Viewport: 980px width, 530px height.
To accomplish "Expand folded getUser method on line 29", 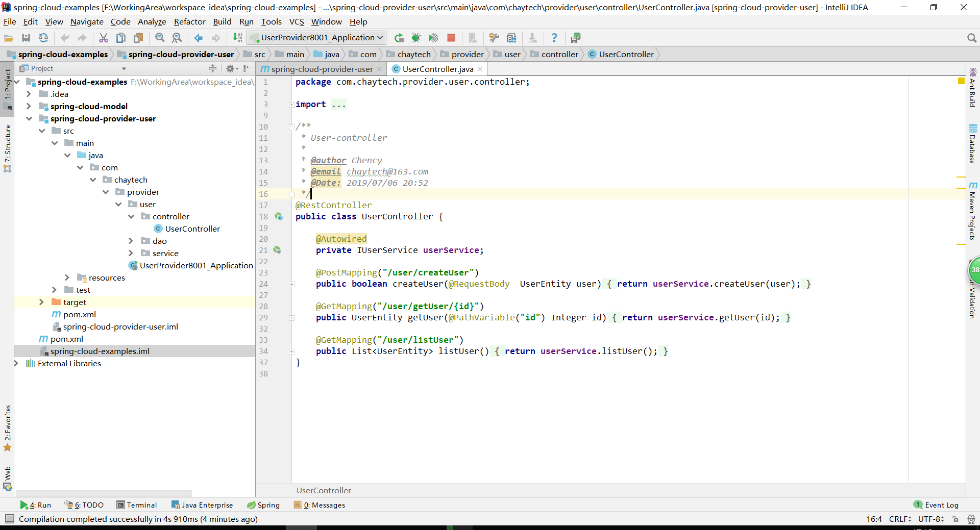I will coord(291,318).
